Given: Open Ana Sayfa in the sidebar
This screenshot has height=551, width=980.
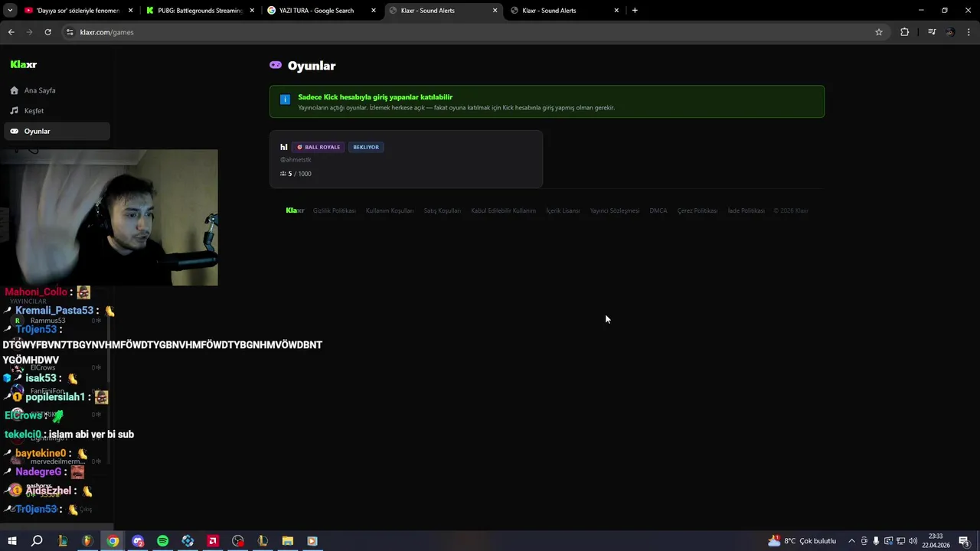Looking at the screenshot, I should [57, 90].
